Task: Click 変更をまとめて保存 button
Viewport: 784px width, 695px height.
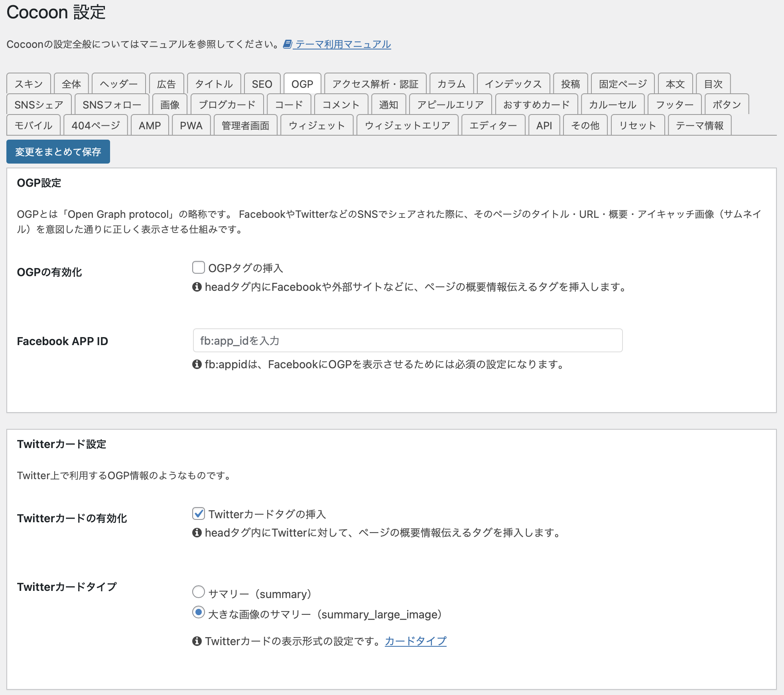Action: [58, 152]
